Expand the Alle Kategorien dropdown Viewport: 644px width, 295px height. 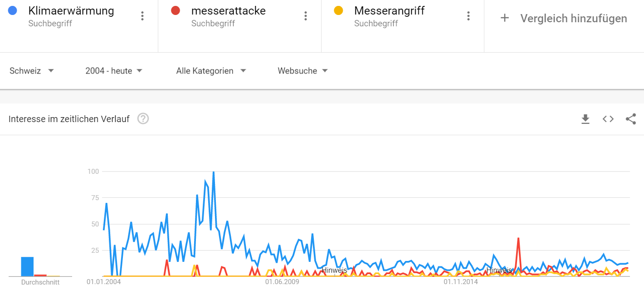click(x=211, y=71)
